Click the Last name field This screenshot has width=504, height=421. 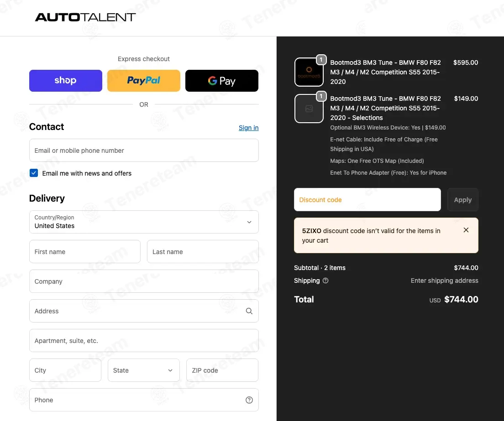point(203,252)
